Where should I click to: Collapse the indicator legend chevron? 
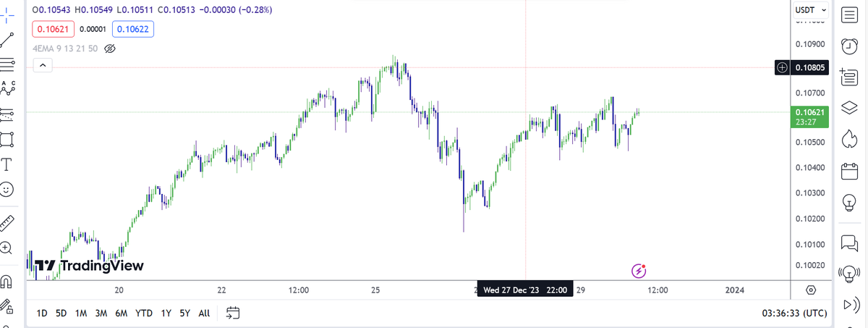click(43, 66)
